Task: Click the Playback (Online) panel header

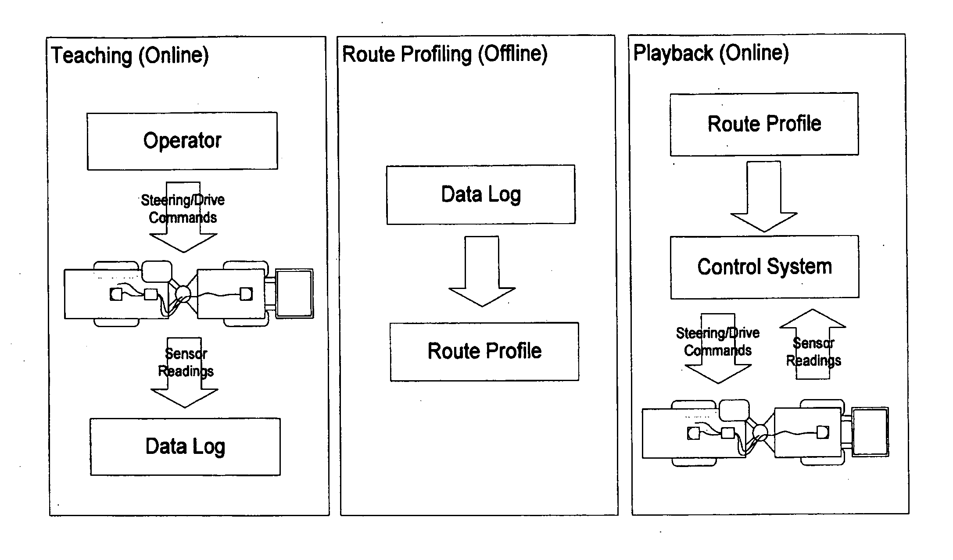Action: (706, 45)
